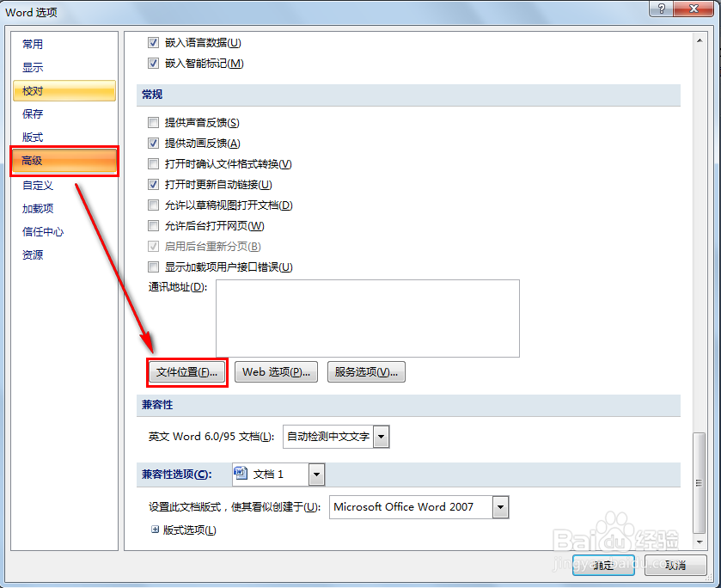Uncheck 打开时更新自动链接 option

click(x=153, y=184)
